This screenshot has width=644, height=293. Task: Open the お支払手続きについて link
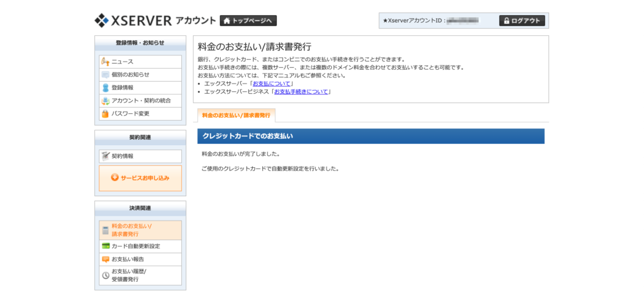coord(301,92)
